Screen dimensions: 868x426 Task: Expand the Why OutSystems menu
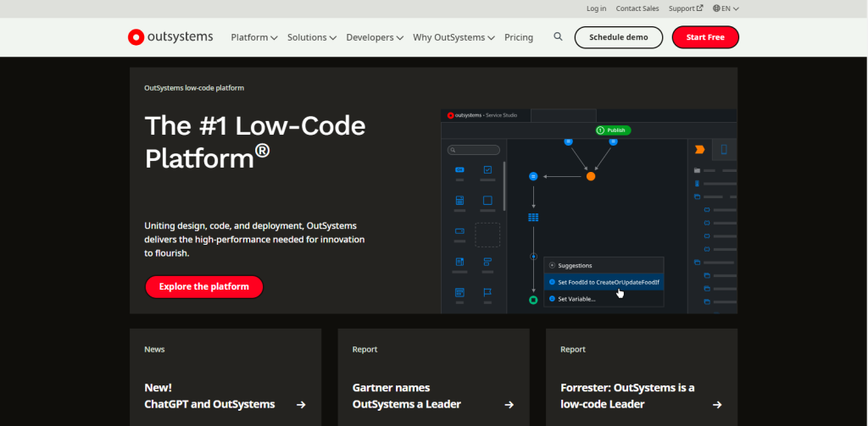[x=453, y=37]
